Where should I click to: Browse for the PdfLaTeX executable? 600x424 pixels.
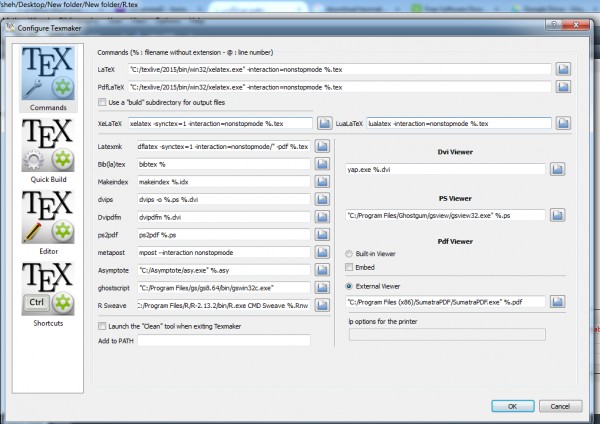pos(563,86)
